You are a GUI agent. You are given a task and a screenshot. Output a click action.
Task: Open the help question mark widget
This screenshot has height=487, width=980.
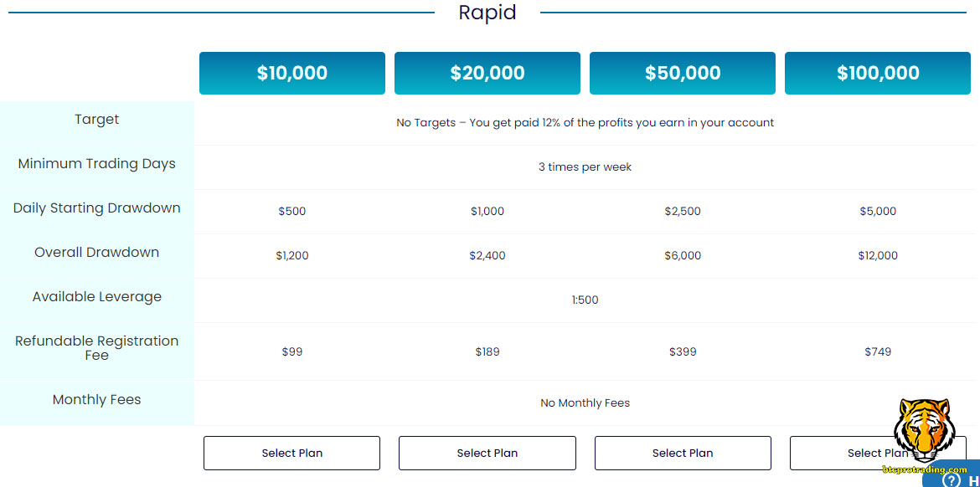point(952,479)
